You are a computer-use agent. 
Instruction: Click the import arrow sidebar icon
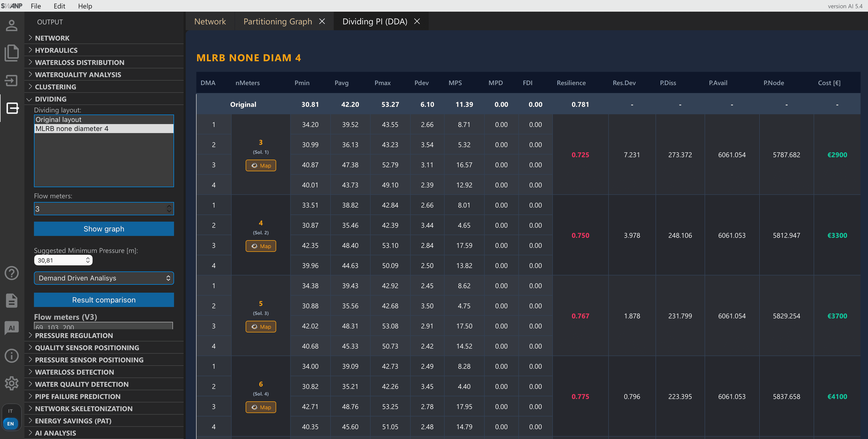[x=11, y=81]
